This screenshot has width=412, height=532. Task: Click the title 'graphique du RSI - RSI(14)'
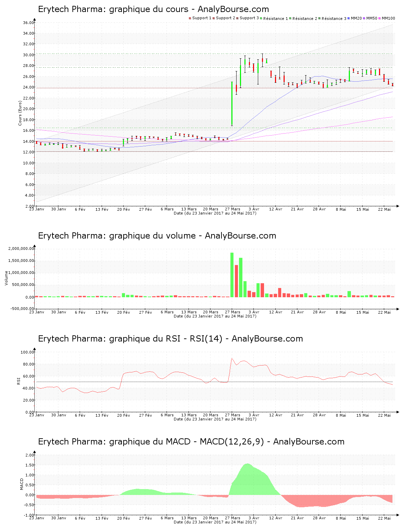pyautogui.click(x=166, y=339)
